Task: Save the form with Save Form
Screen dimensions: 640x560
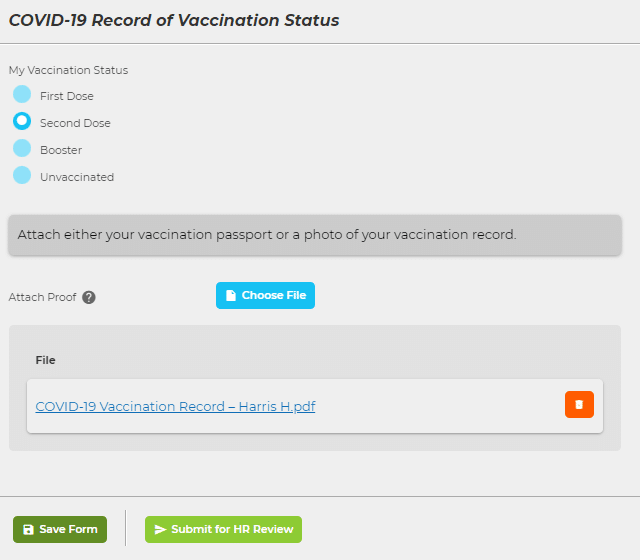Action: 60,530
